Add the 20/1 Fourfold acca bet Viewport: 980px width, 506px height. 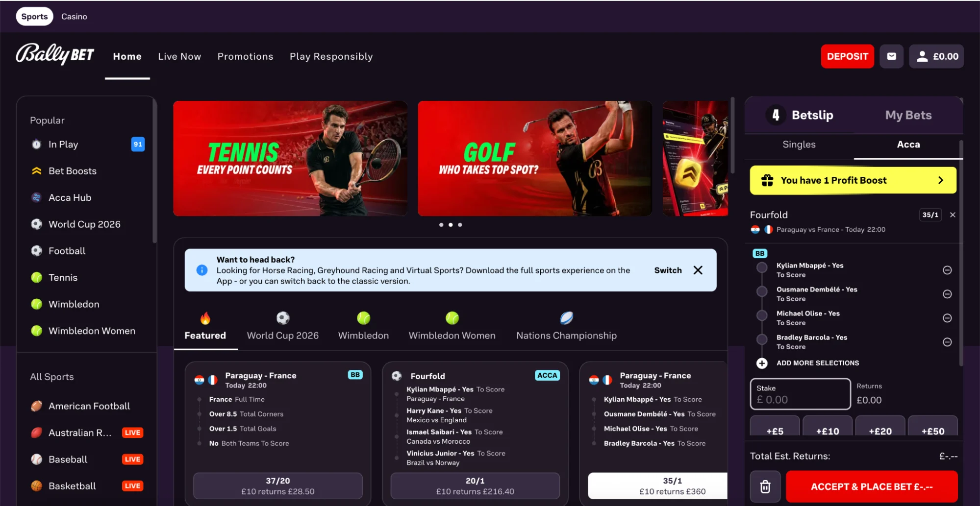pyautogui.click(x=475, y=486)
